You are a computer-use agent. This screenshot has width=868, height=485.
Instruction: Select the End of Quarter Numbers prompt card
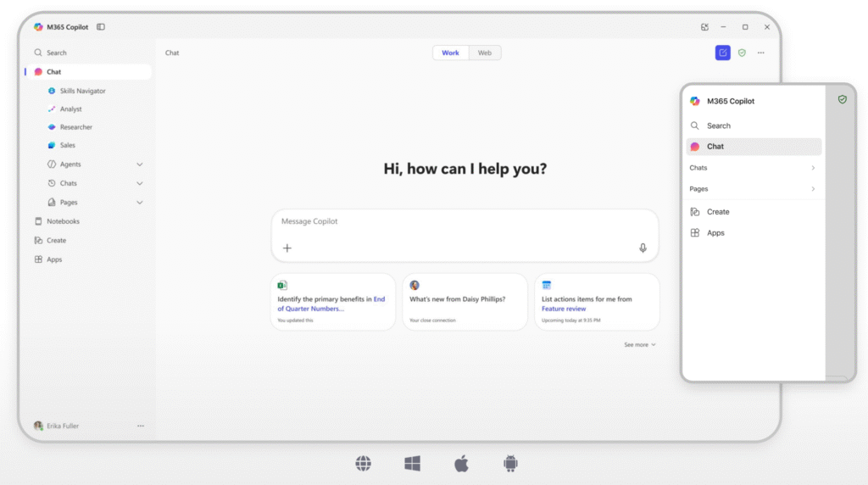pos(333,303)
